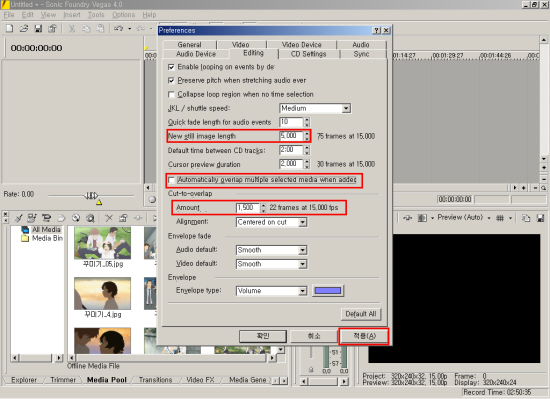Open the Envelope type Volume dropdown
The width and height of the screenshot is (550, 399).
pos(302,291)
